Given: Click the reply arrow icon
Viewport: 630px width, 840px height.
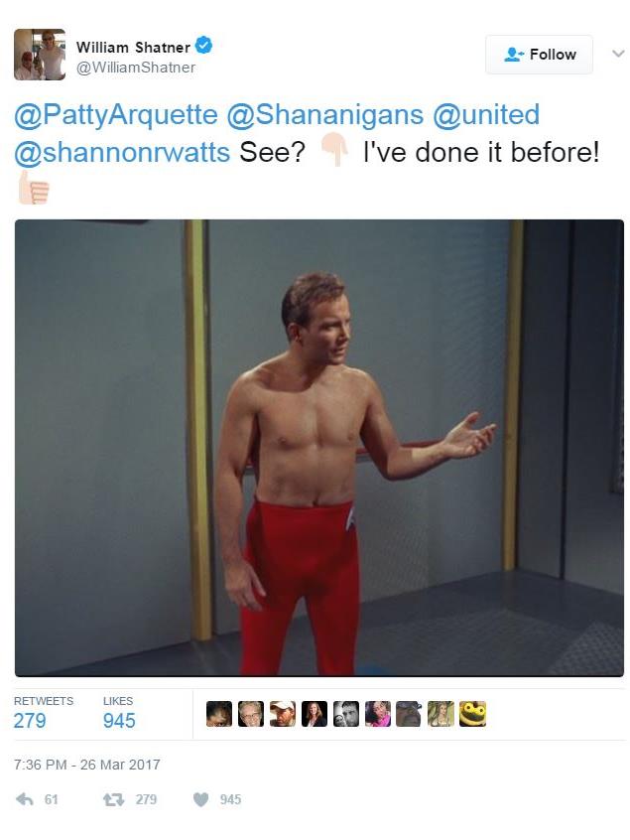Looking at the screenshot, I should [25, 799].
